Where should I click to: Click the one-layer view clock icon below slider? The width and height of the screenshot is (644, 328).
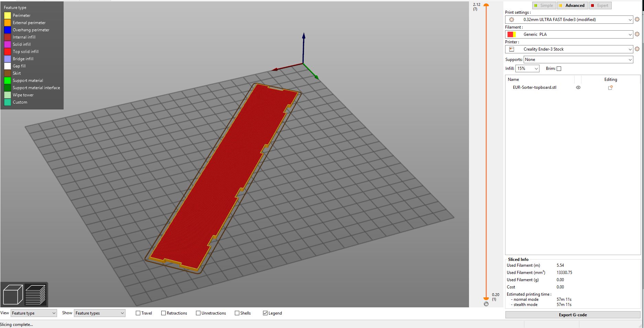tap(486, 304)
